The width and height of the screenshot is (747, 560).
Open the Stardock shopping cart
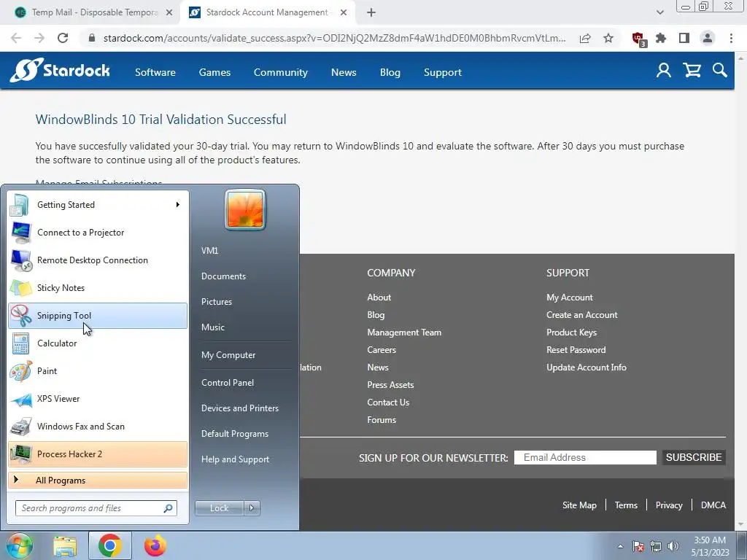[x=692, y=71]
